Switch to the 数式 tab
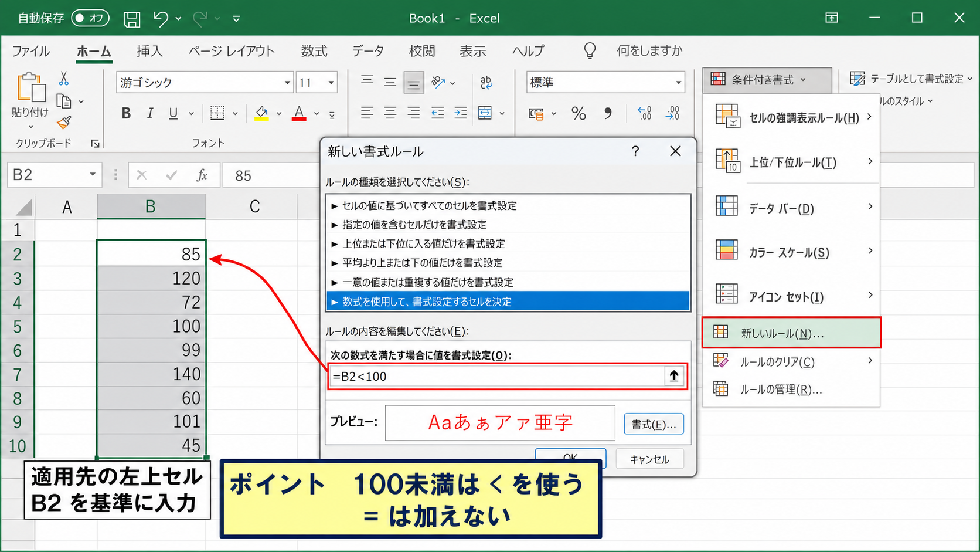This screenshot has width=980, height=552. (x=314, y=52)
